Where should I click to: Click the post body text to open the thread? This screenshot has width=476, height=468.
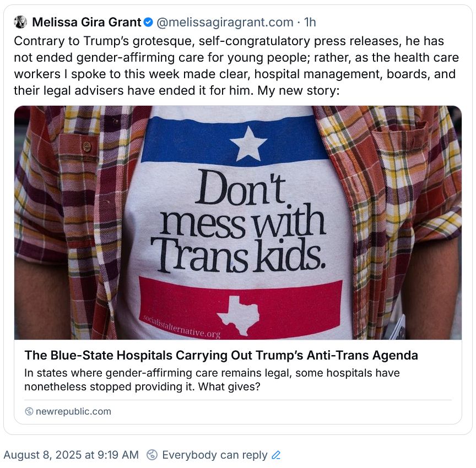pos(231,65)
